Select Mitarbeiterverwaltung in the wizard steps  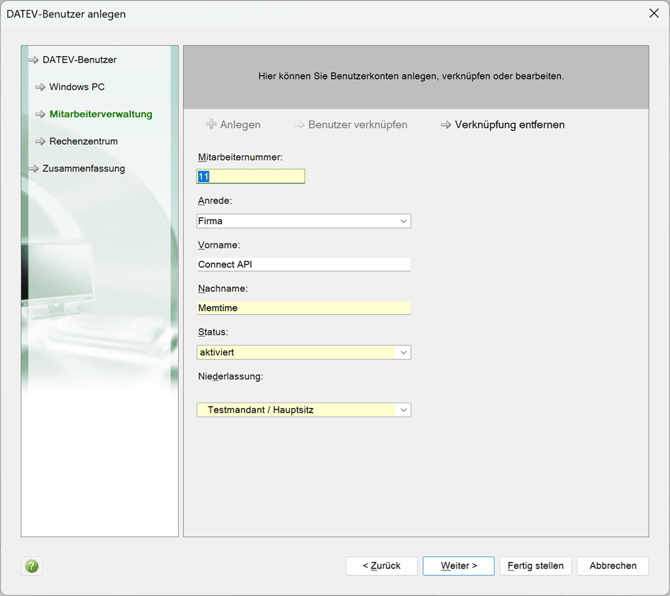point(101,114)
